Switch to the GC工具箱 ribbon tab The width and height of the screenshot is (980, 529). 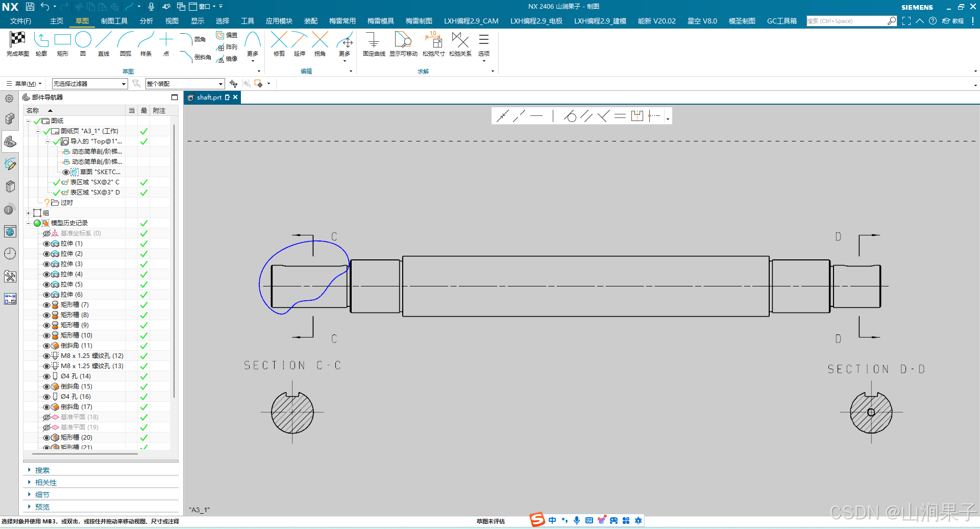(781, 21)
